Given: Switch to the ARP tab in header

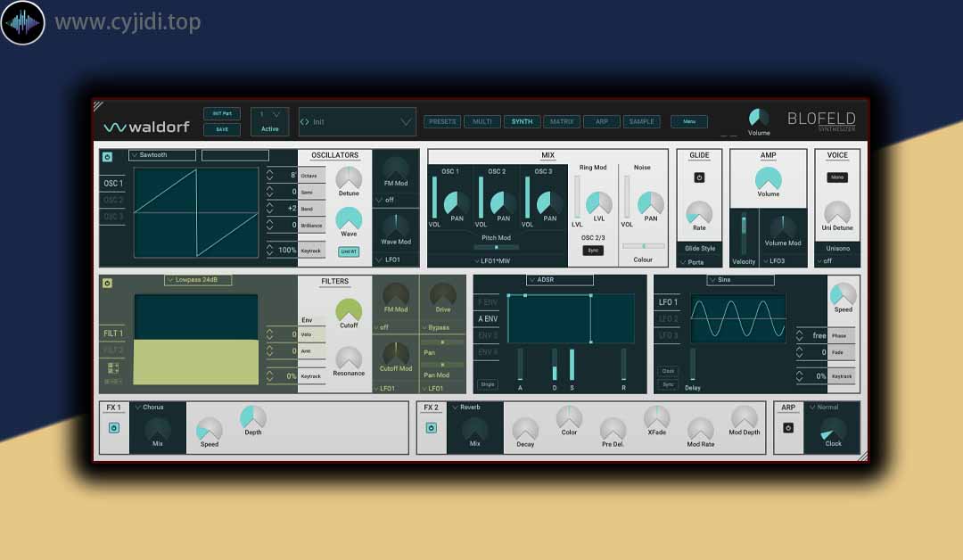Looking at the screenshot, I should (x=602, y=121).
